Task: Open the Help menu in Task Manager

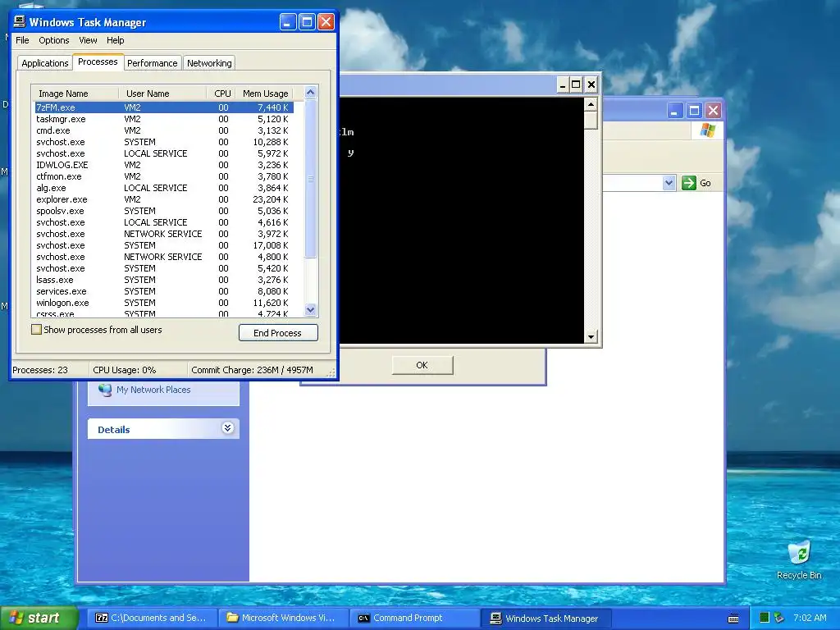Action: [115, 40]
